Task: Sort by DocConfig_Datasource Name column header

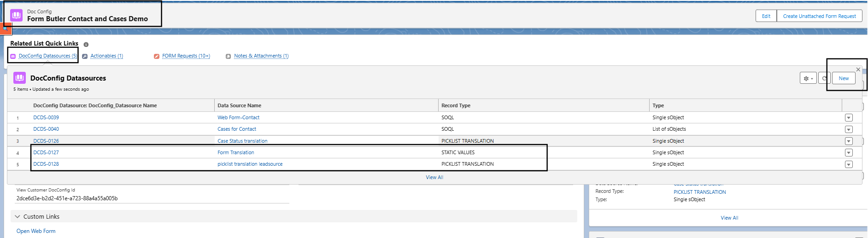Action: point(95,105)
